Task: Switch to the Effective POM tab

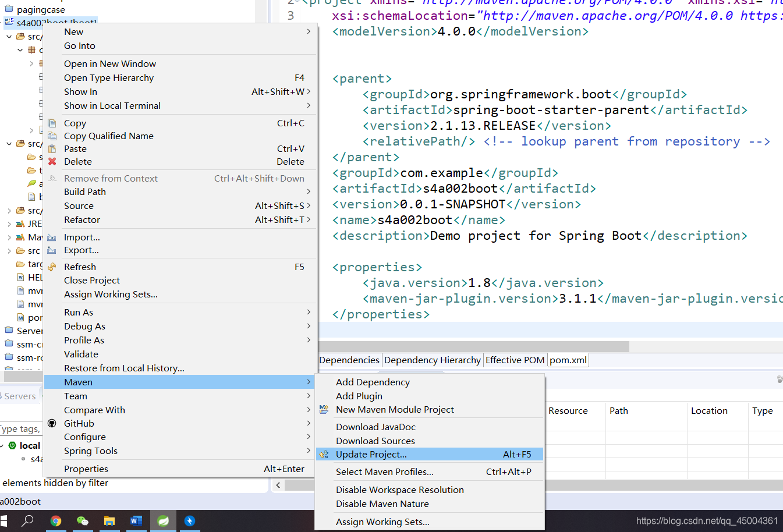Action: coord(515,360)
